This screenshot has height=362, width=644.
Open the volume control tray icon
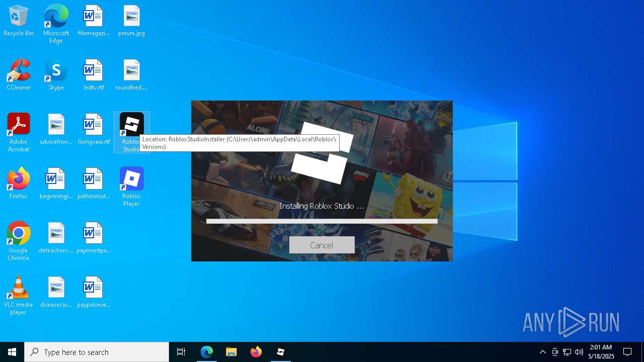tap(579, 352)
